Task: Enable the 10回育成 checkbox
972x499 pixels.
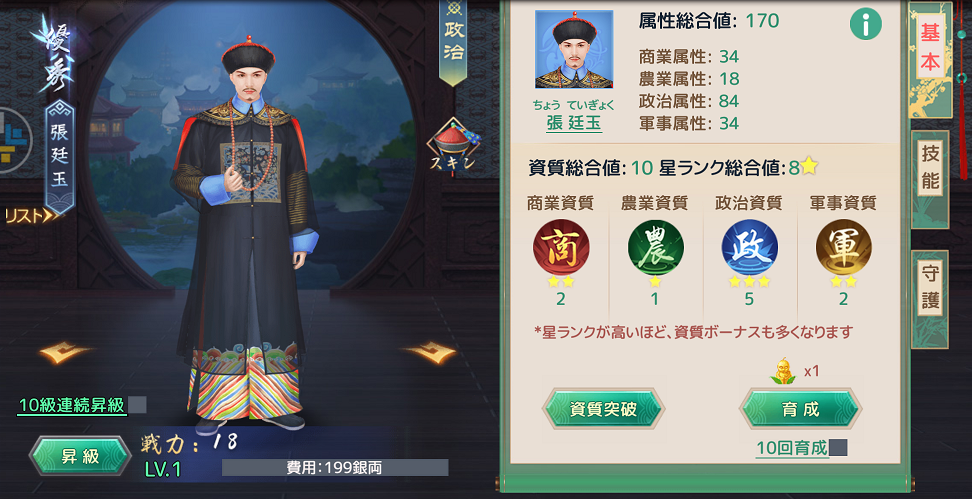Action: [838, 448]
